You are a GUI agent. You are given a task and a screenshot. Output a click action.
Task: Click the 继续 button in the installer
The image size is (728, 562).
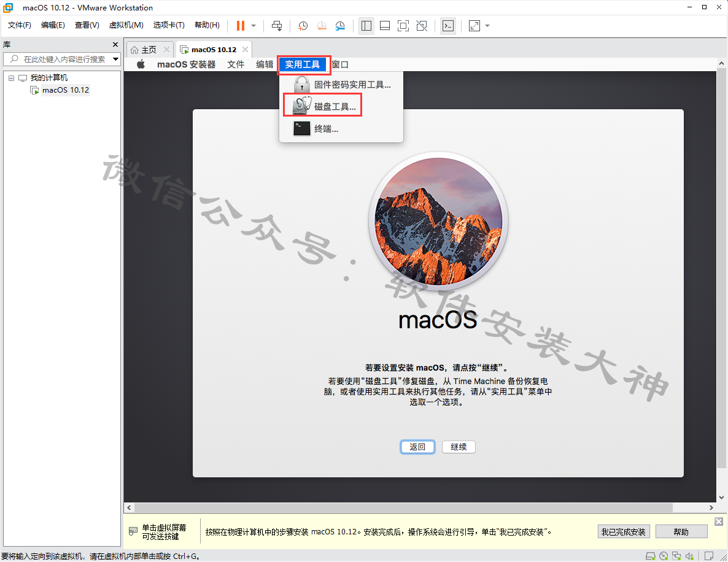459,447
